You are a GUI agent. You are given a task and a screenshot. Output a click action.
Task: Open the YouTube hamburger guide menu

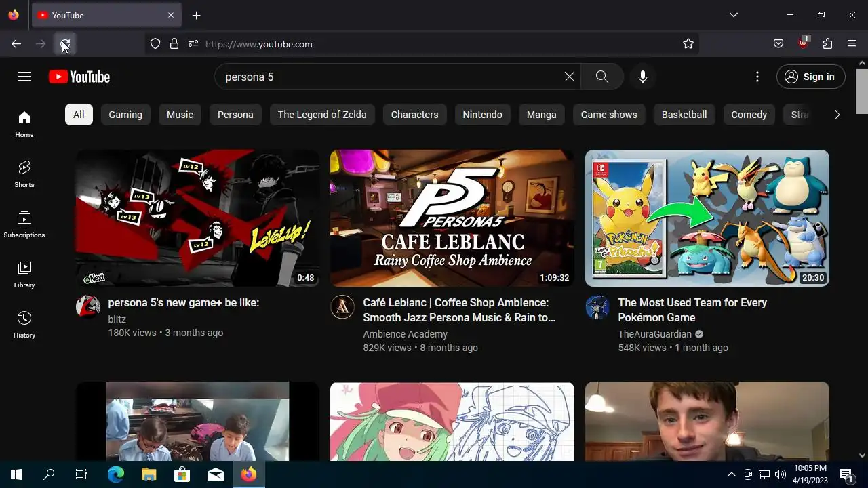[x=24, y=77]
